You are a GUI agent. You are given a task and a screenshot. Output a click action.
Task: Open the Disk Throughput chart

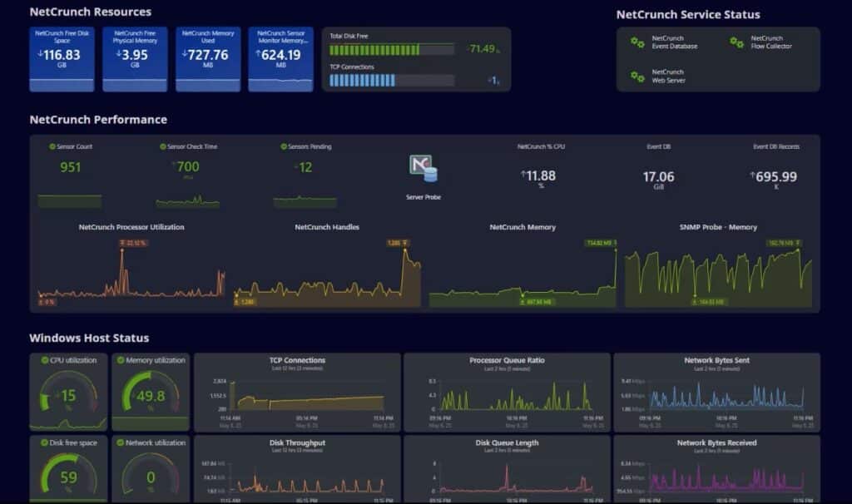(x=297, y=469)
